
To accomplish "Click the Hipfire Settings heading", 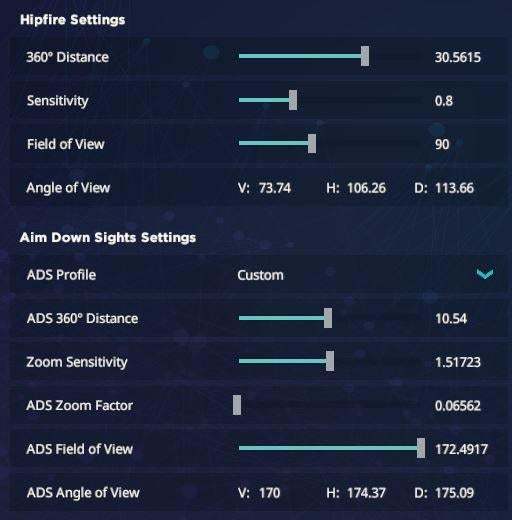I will (x=73, y=20).
